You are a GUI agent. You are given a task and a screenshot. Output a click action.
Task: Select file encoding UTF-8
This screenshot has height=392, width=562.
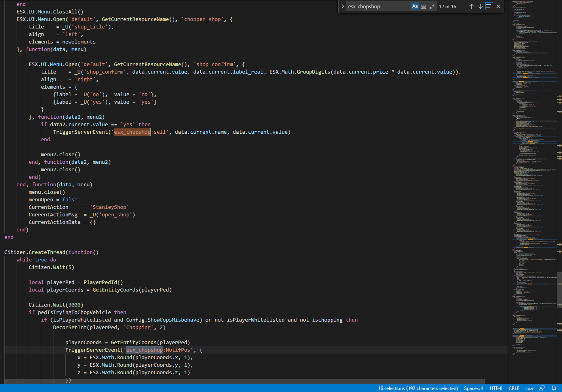tap(496, 388)
